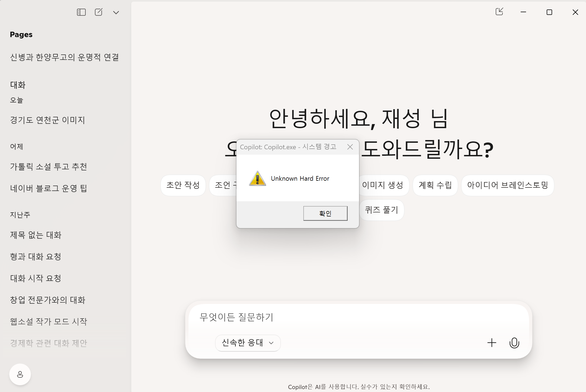The width and height of the screenshot is (586, 392).
Task: Open the 가톨릭 소설 투고 추천 conversation
Action: click(49, 167)
